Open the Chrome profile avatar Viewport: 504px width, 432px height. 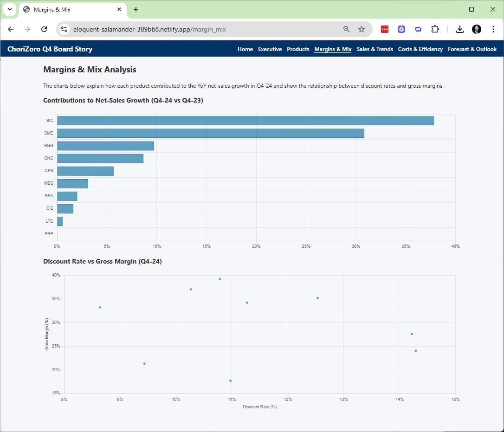pyautogui.click(x=477, y=29)
